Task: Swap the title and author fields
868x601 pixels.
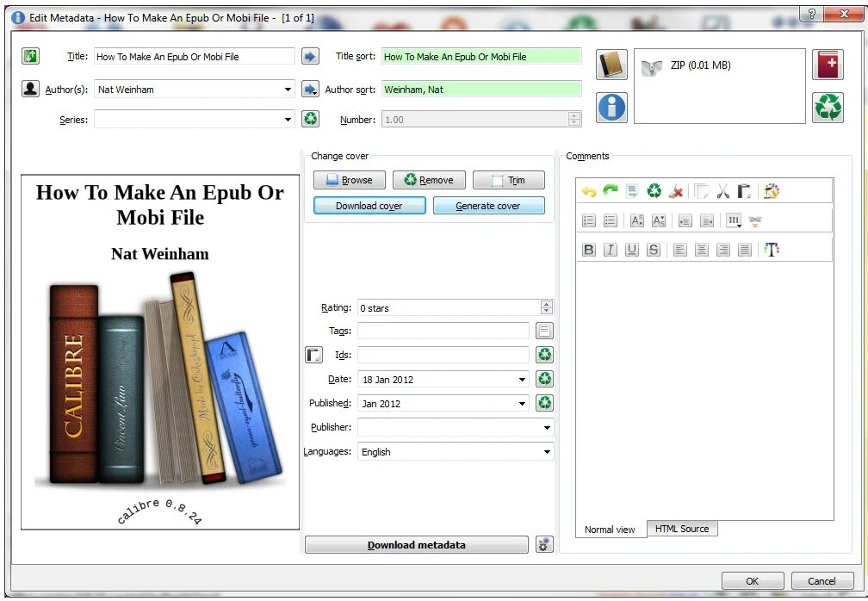Action: click(30, 56)
